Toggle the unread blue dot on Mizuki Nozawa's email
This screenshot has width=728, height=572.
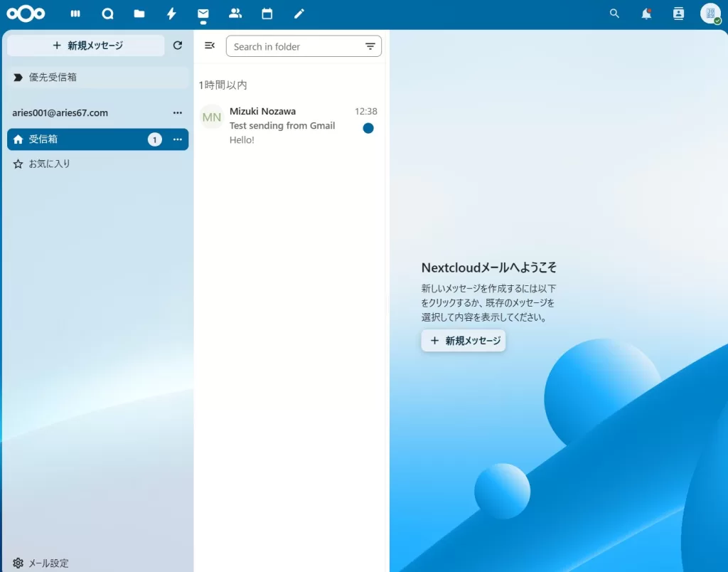pos(368,128)
